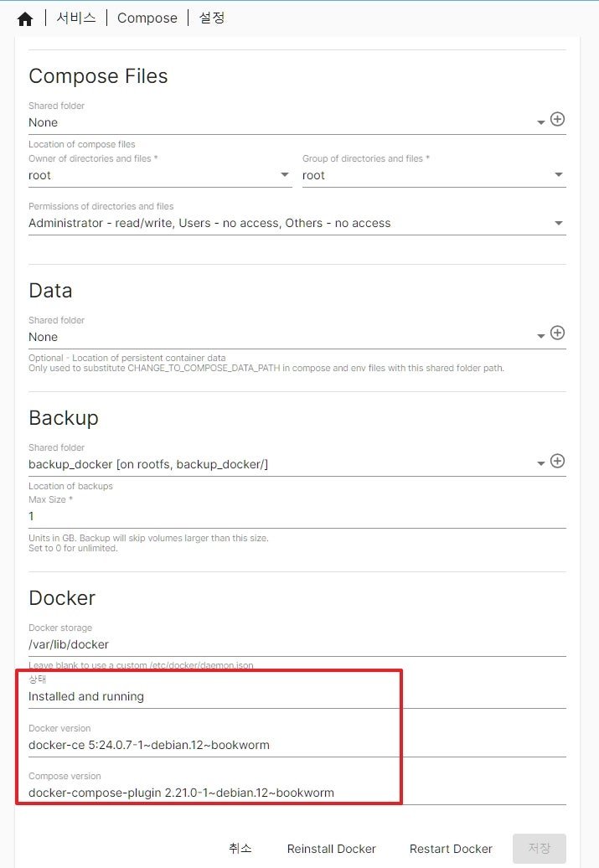This screenshot has height=868, width=599.
Task: Open Backup shared folder dropdown arrow
Action: (x=541, y=464)
